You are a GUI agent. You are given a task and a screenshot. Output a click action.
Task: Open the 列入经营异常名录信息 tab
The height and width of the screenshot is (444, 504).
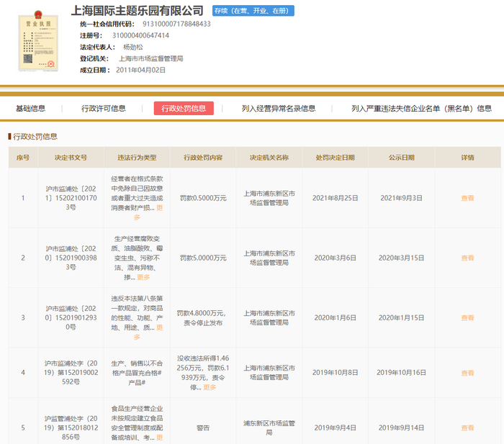tap(279, 109)
